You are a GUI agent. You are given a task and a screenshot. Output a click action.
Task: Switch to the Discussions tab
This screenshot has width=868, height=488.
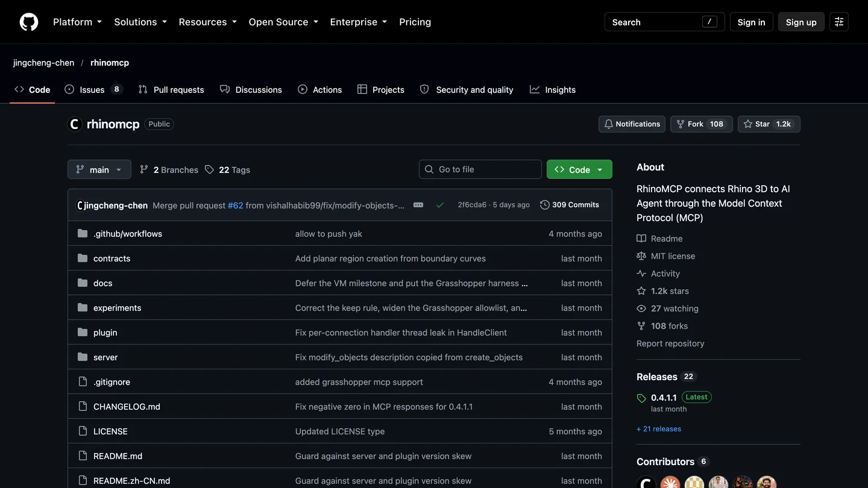[x=251, y=90]
